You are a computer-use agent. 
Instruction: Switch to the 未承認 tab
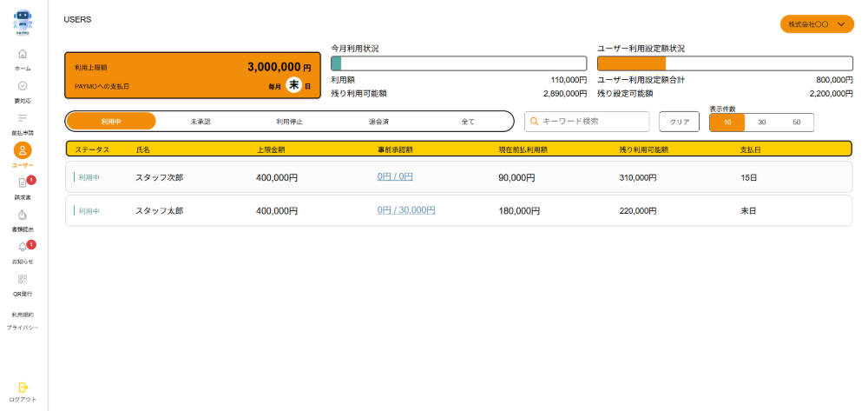click(201, 122)
